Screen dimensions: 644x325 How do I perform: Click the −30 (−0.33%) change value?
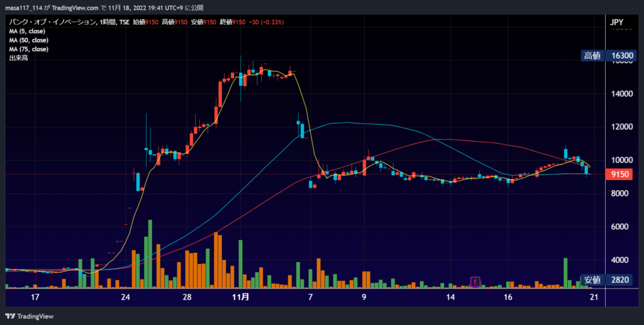point(266,22)
